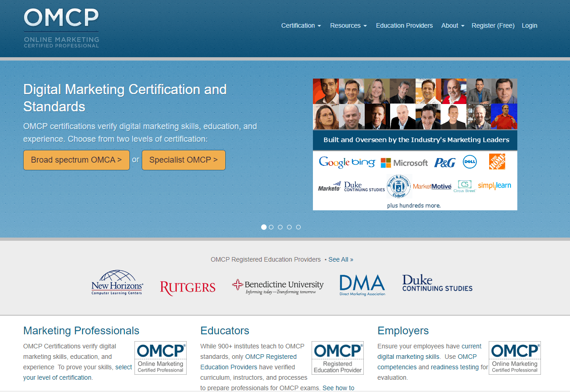570x392 pixels.
Task: Click the Specialist OMCP button
Action: click(183, 160)
